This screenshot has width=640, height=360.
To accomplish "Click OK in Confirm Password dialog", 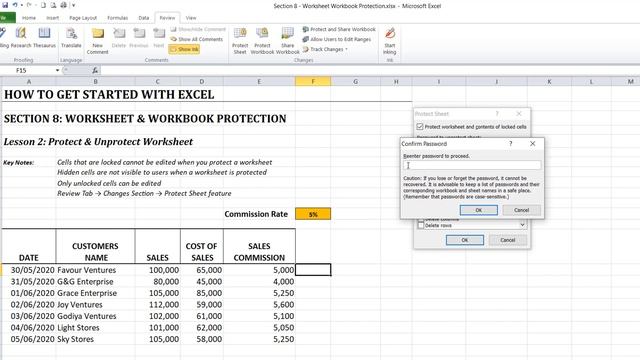I will click(479, 210).
